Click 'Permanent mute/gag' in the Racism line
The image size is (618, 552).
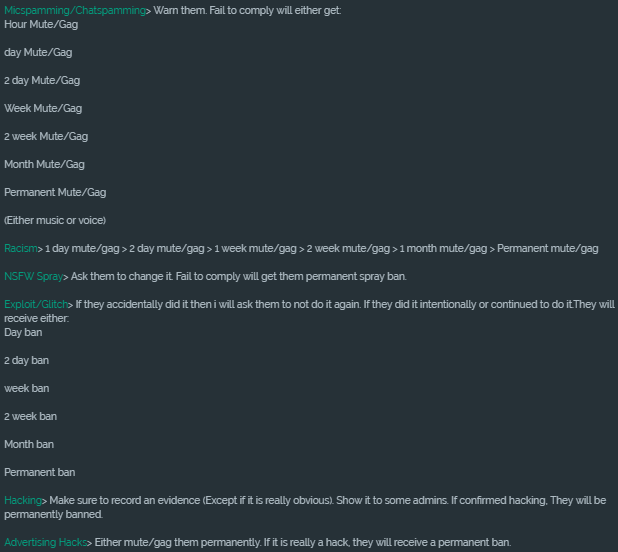(548, 249)
